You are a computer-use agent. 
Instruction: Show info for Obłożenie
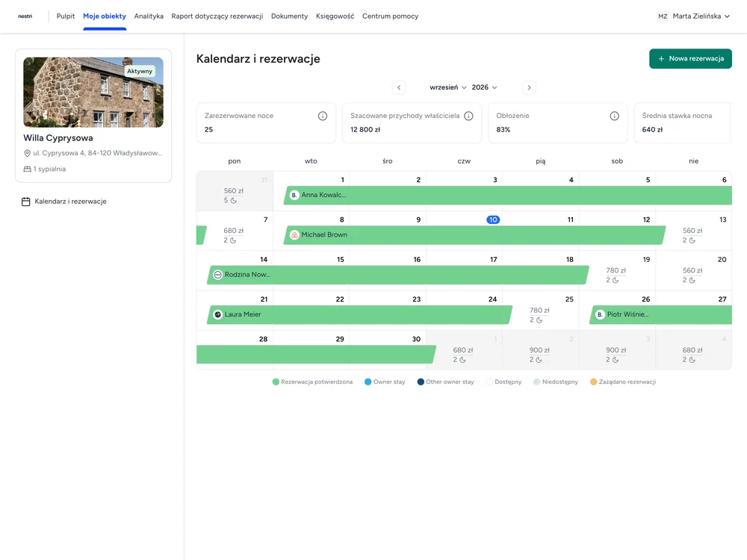pos(614,116)
